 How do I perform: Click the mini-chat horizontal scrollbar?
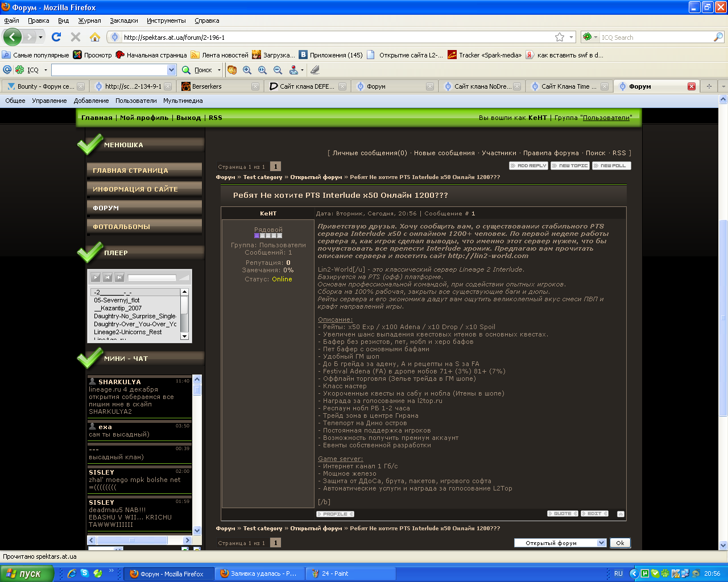[x=140, y=540]
